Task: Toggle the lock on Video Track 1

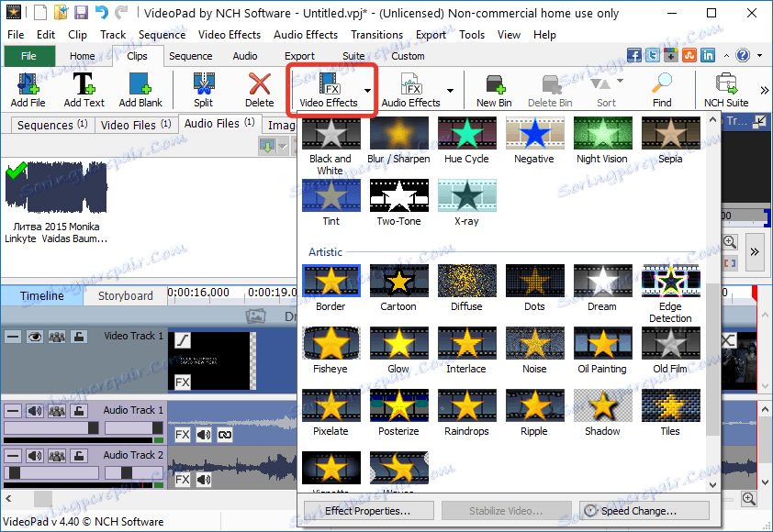Action: pyautogui.click(x=79, y=337)
